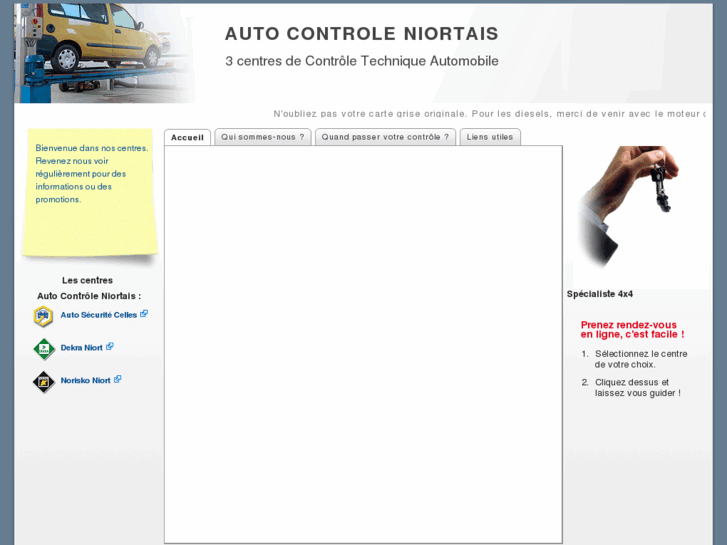Click the yellow van header image
Viewport: 727px width, 545px height.
point(104,53)
